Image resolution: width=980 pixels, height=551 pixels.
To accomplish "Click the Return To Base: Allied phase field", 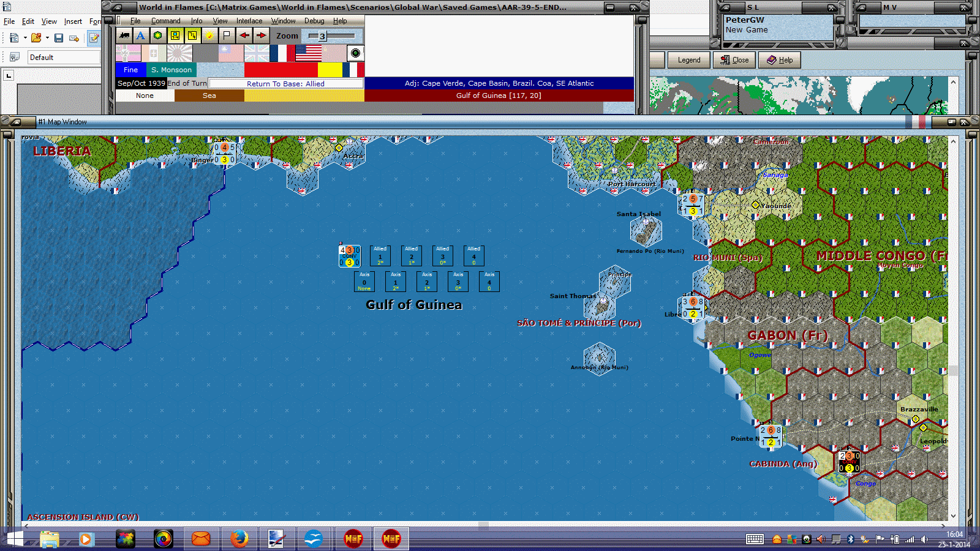I will [x=286, y=84].
